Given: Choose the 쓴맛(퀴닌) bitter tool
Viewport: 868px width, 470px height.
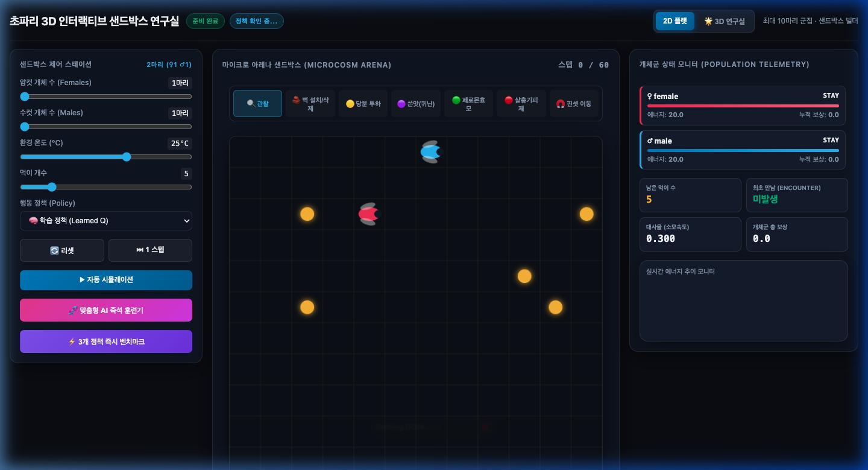Looking at the screenshot, I should (416, 103).
